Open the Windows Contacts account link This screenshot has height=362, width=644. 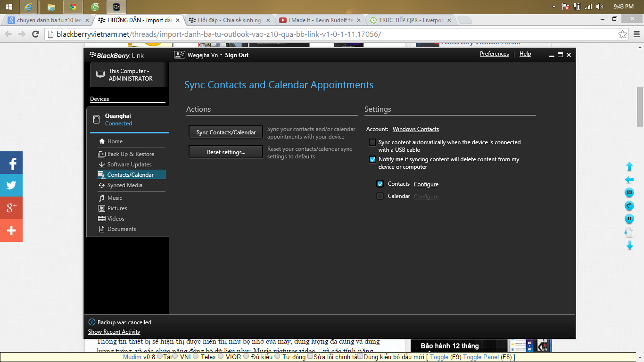click(416, 129)
